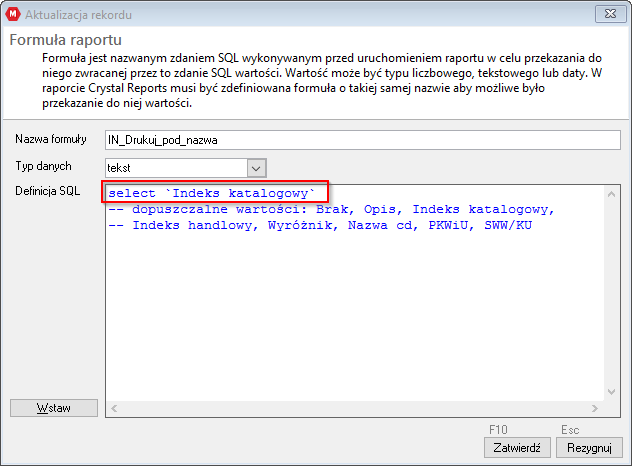The image size is (632, 466).
Task: Click the horizontal scrollbar right arrow
Action: 597,407
